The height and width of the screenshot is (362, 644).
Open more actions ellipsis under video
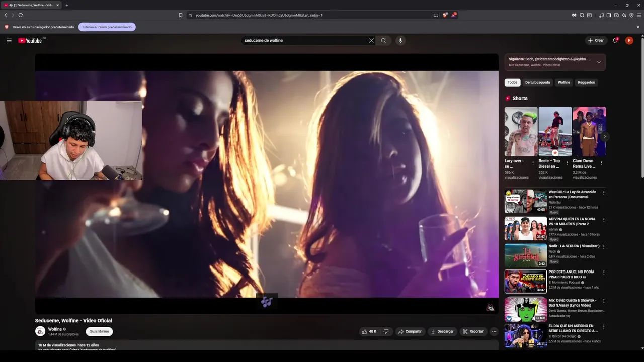pos(494,331)
